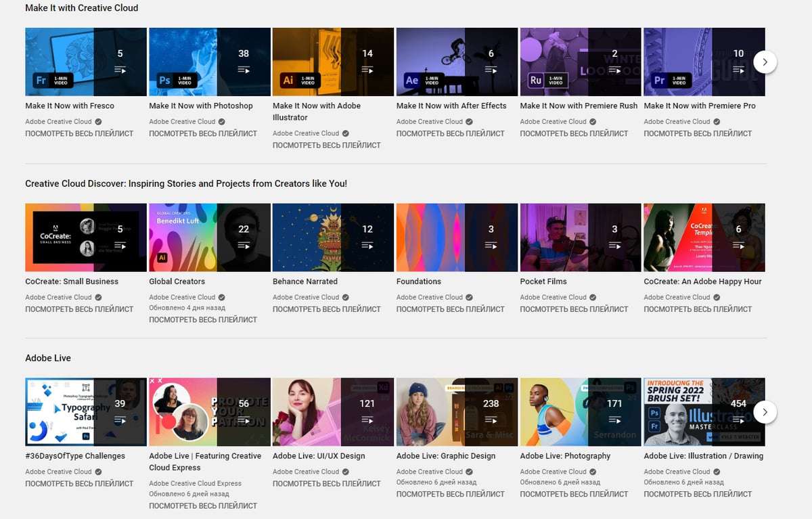
Task: Show next playlists in Adobe Live row
Action: point(765,411)
